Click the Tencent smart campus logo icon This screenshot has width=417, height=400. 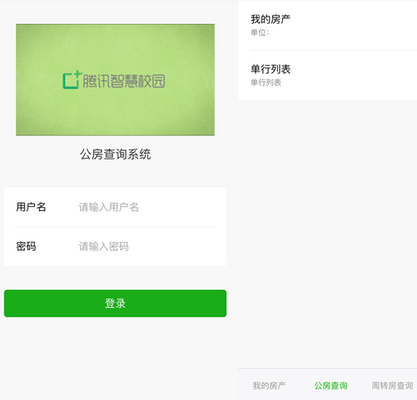(x=72, y=80)
